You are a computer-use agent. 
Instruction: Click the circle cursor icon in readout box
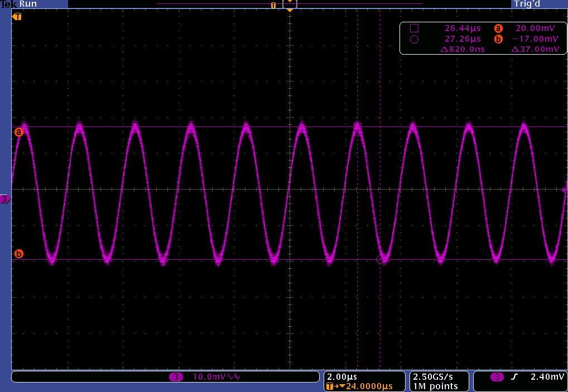pos(414,39)
